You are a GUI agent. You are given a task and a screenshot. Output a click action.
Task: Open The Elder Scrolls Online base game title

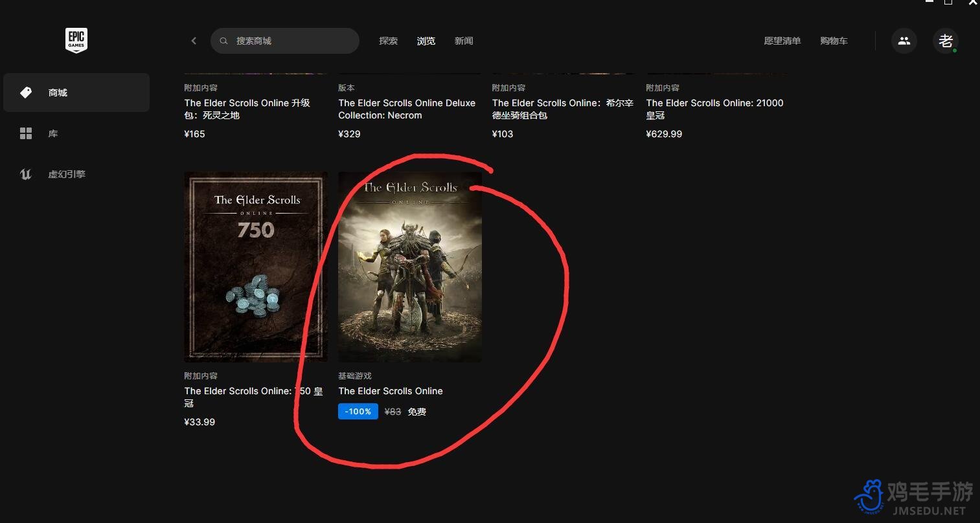391,391
